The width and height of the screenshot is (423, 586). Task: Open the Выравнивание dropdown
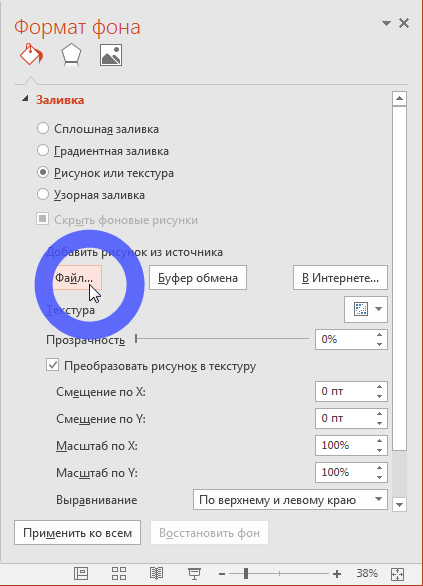tap(290, 500)
